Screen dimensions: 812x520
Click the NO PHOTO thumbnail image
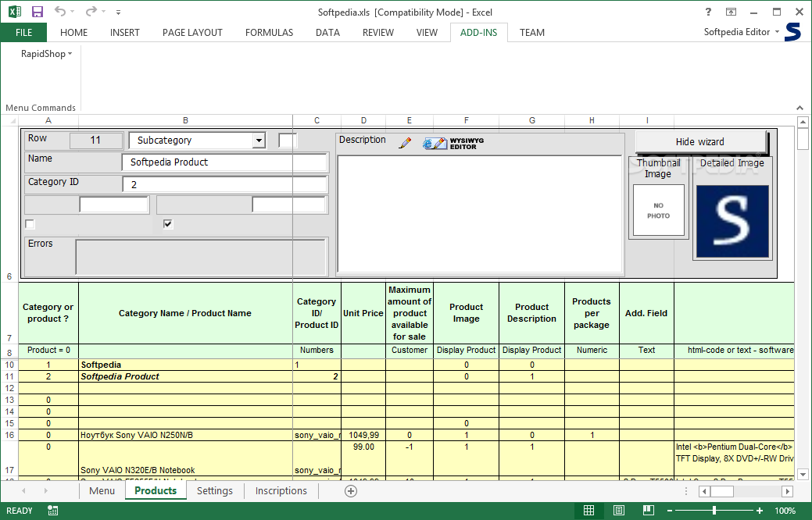click(x=658, y=211)
